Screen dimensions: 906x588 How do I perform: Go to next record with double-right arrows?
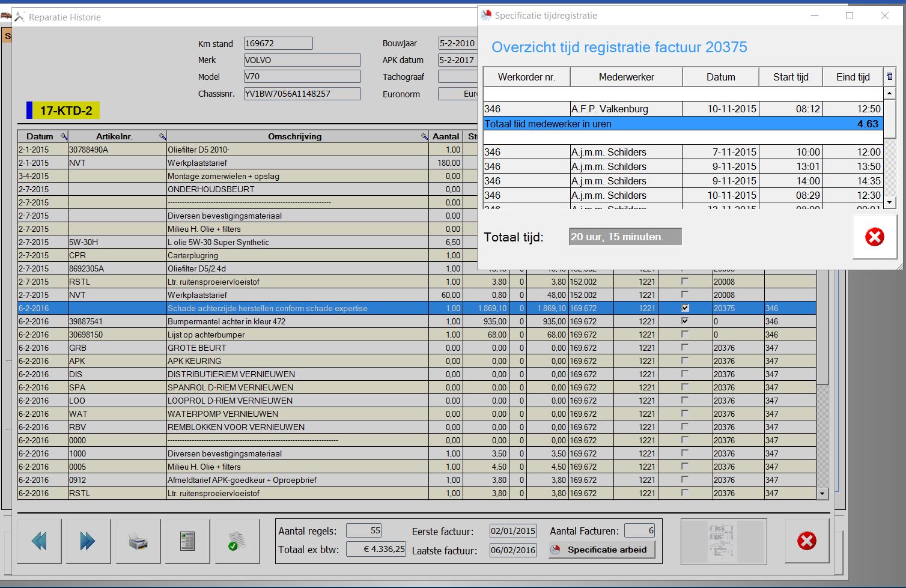pos(88,541)
